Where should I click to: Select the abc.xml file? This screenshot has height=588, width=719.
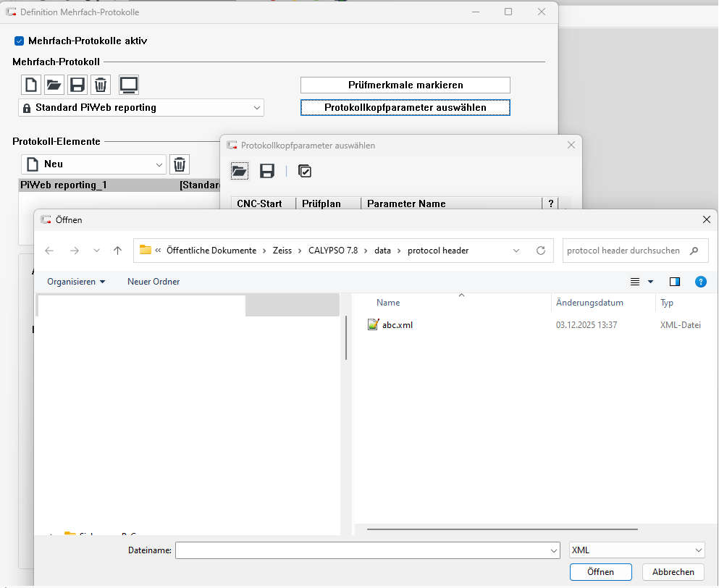pos(398,325)
